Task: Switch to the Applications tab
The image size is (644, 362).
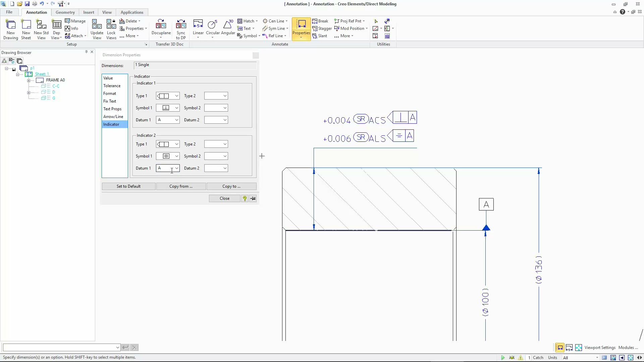Action: click(x=132, y=12)
